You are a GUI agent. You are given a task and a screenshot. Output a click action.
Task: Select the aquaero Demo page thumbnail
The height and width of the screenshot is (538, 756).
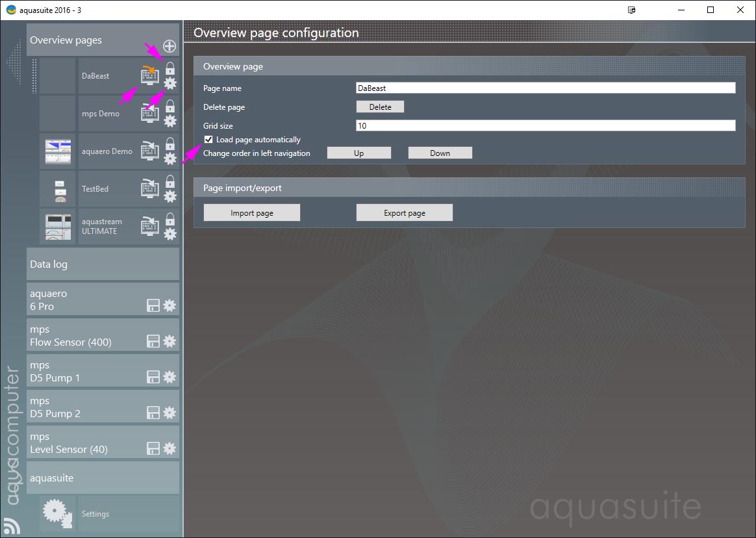[x=58, y=151]
